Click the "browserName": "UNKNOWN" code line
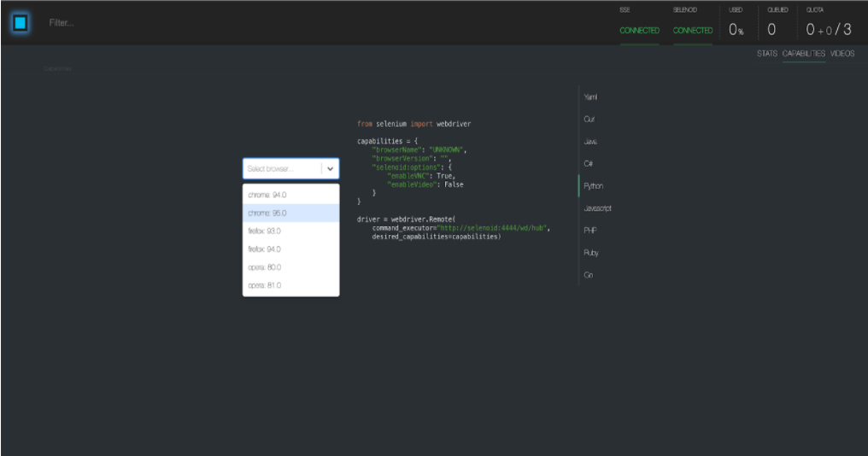This screenshot has height=456, width=868. point(419,150)
